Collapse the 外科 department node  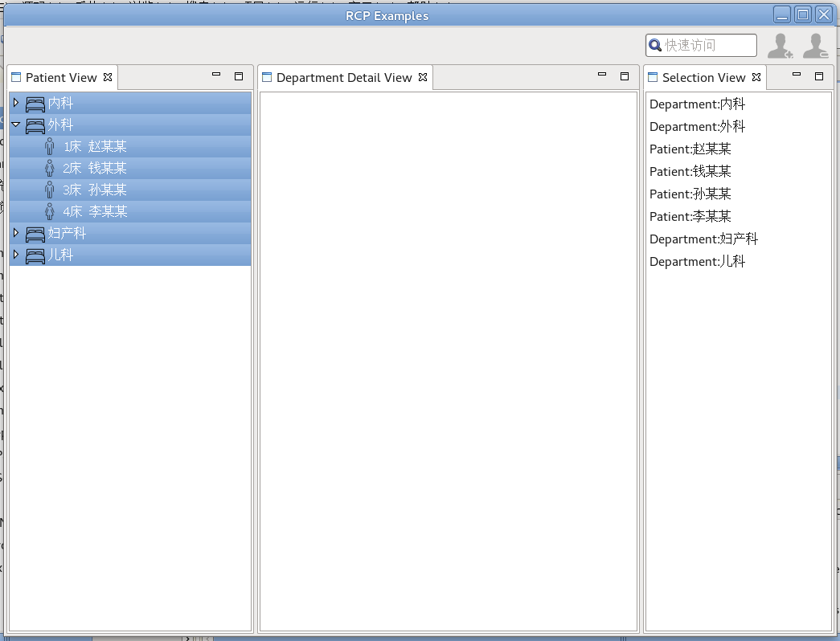[x=16, y=125]
